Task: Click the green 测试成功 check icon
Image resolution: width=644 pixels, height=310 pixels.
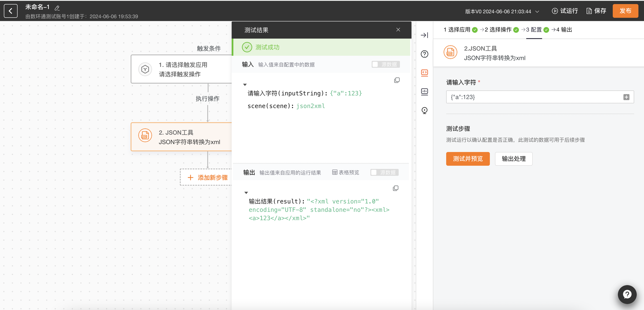Action: point(247,47)
